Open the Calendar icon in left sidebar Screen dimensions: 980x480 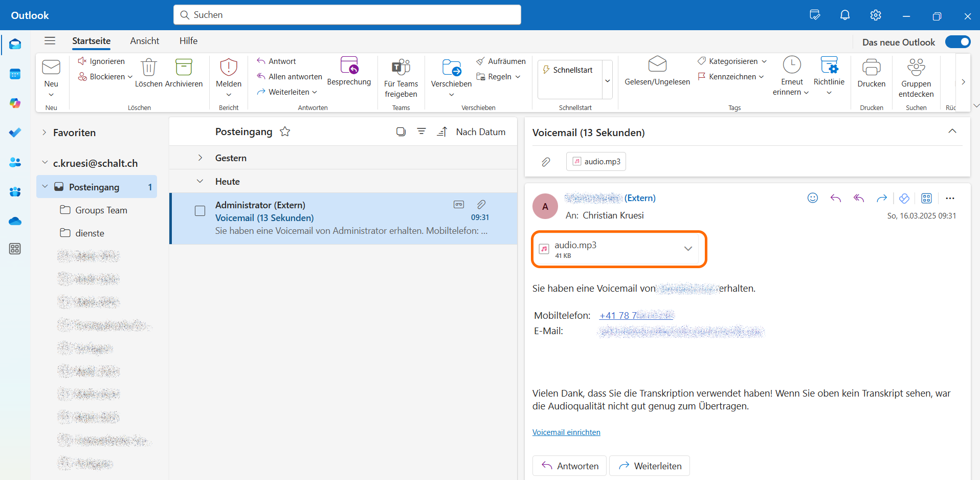click(x=15, y=74)
